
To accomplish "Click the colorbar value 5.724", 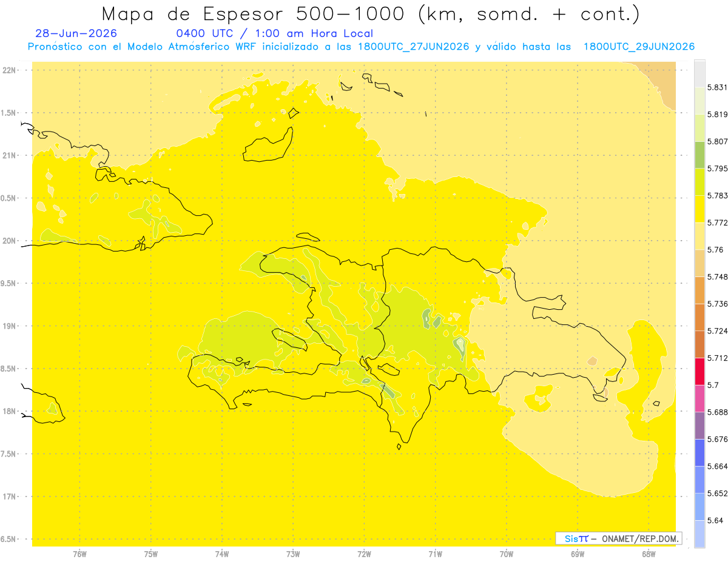I will tap(717, 331).
